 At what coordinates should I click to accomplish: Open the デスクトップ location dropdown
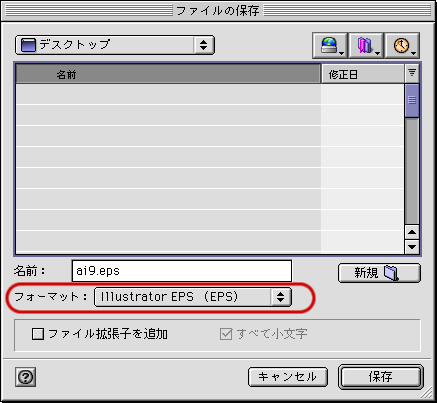point(115,45)
